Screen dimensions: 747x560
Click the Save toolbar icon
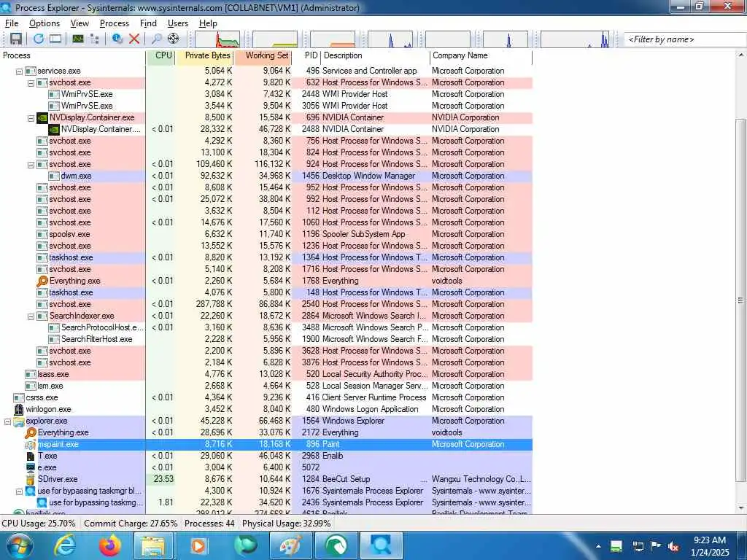tap(16, 39)
